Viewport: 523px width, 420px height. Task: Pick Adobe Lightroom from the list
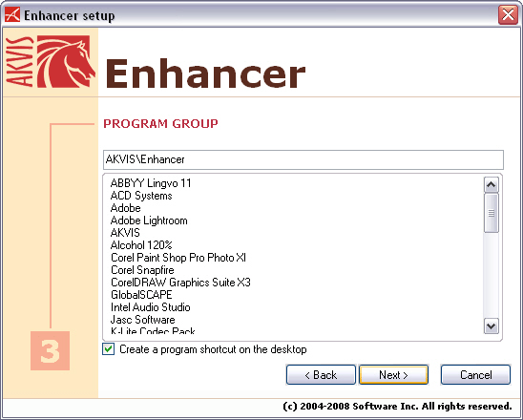pos(149,220)
